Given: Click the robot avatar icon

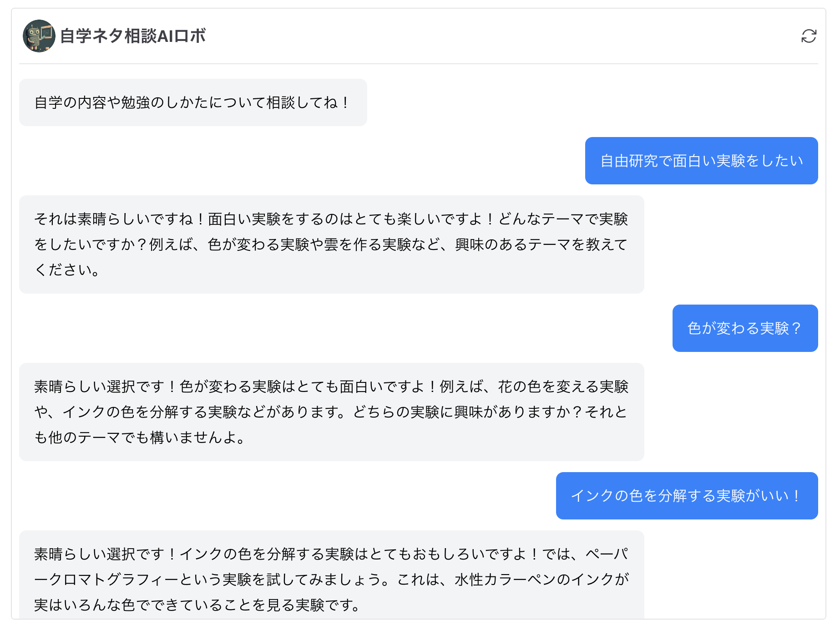Looking at the screenshot, I should pos(39,36).
